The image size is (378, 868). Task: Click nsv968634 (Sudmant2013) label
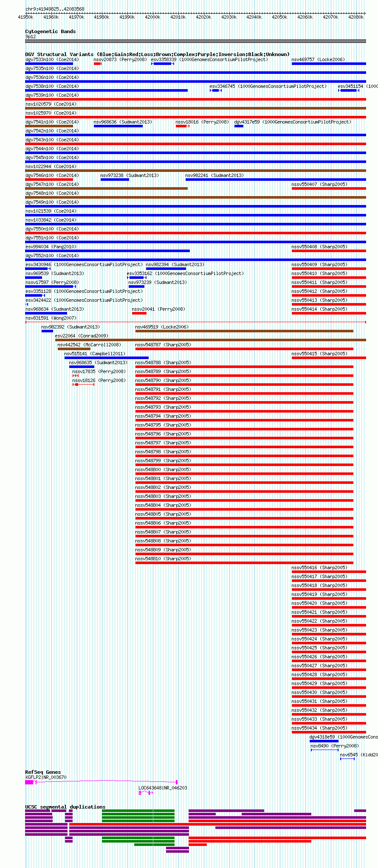click(55, 309)
